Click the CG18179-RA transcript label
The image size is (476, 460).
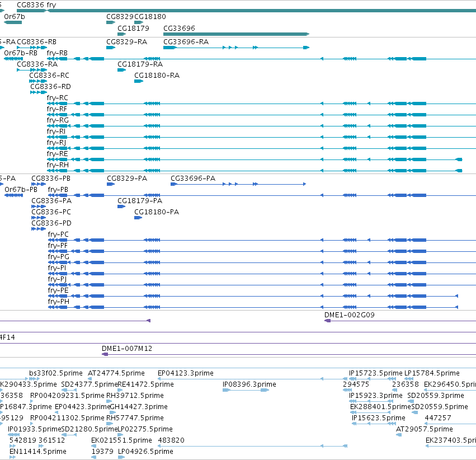[140, 64]
